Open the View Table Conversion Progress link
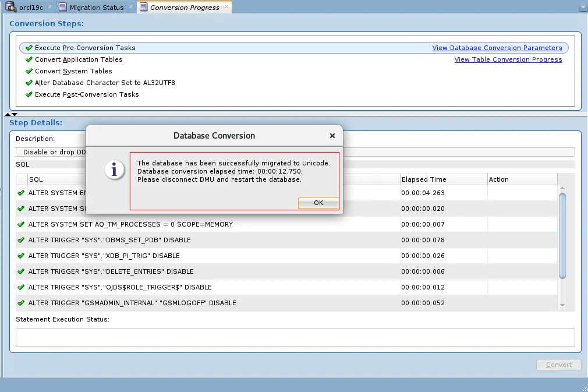 pos(508,59)
